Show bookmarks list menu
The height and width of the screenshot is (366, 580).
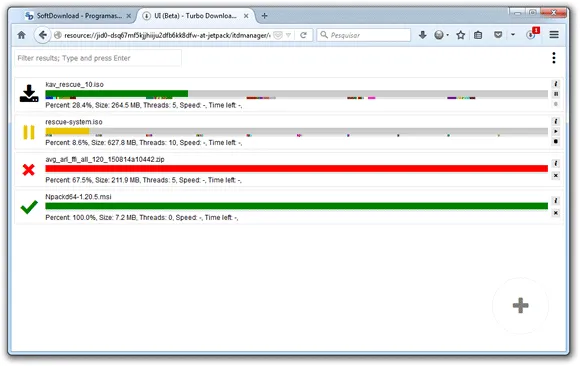click(478, 35)
